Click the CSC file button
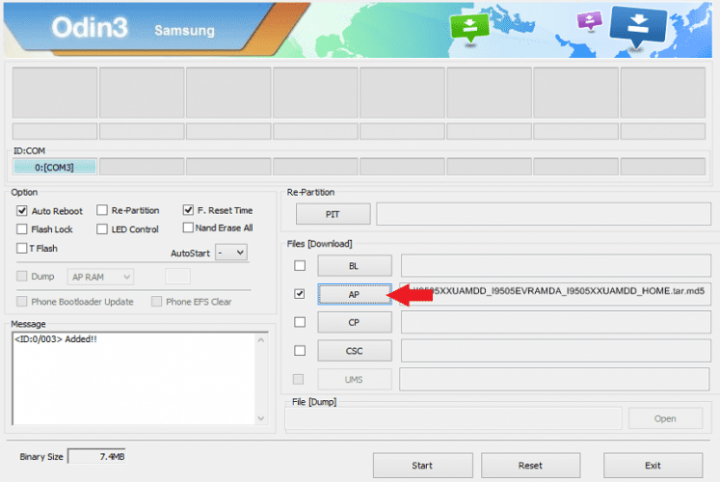This screenshot has width=720, height=482. (x=354, y=351)
